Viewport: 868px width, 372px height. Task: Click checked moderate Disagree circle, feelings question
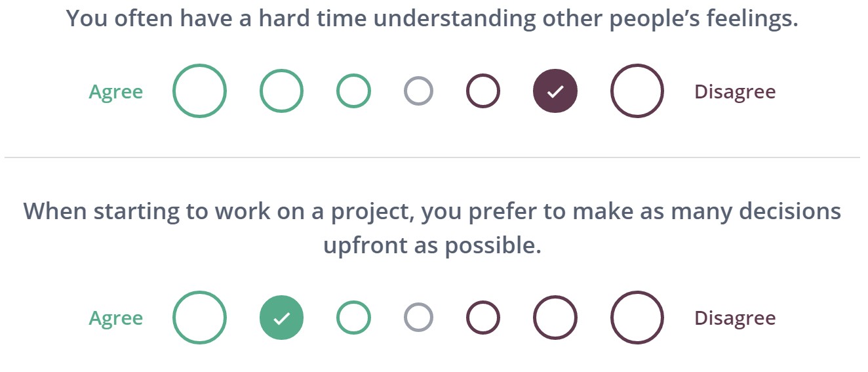click(x=555, y=91)
